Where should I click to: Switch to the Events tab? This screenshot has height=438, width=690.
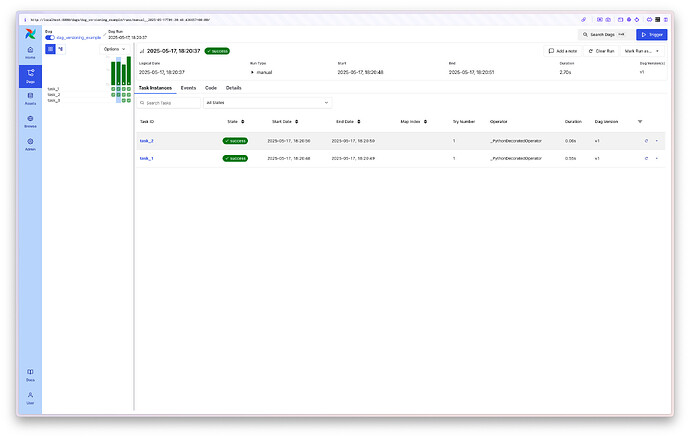click(188, 88)
